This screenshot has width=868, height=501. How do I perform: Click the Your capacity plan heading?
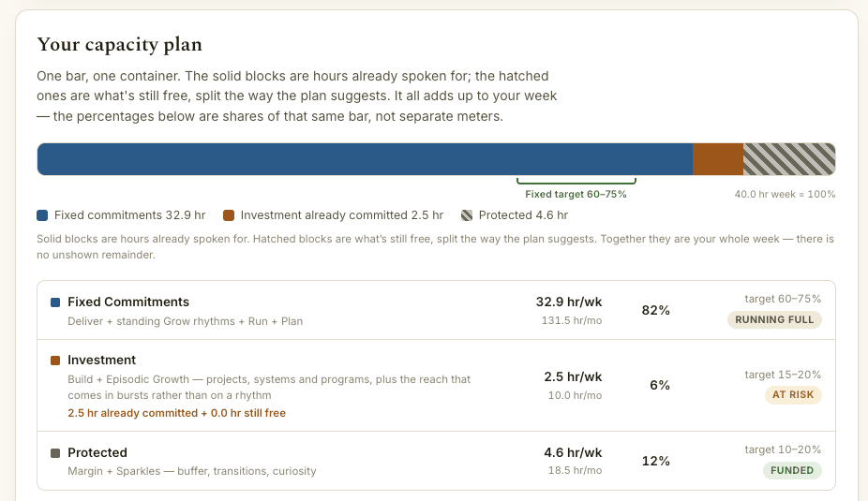120,45
